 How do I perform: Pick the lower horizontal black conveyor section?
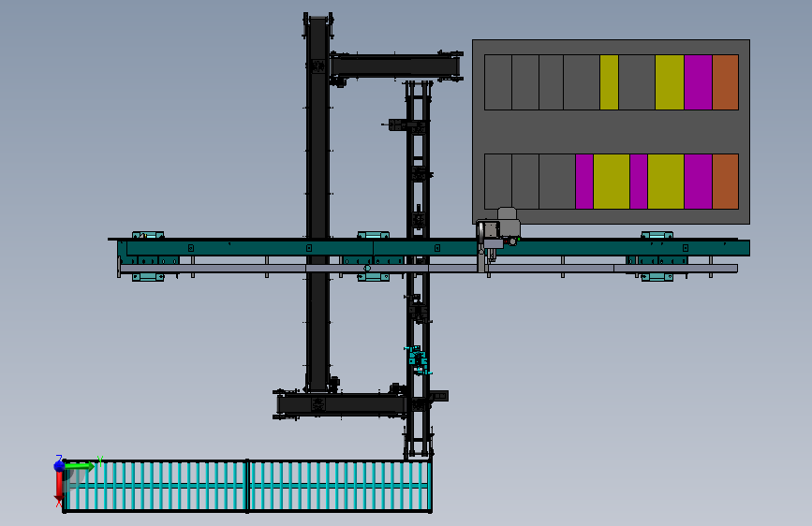coord(341,404)
